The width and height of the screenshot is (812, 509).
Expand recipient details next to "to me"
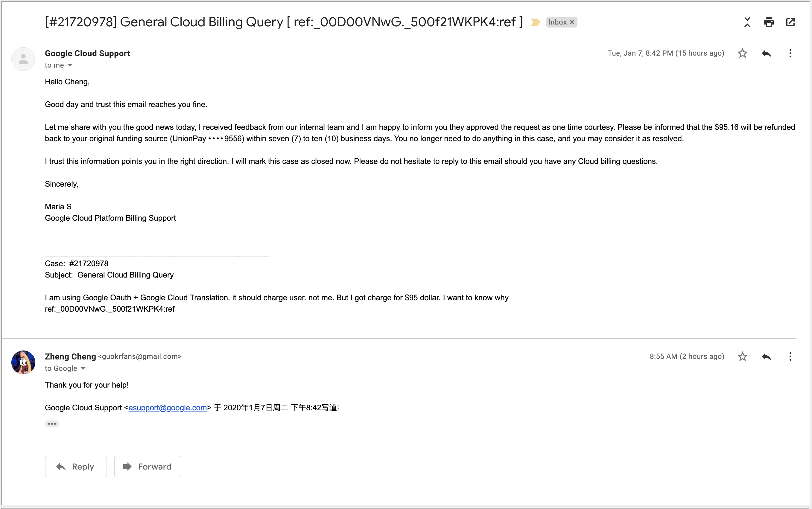pos(70,65)
